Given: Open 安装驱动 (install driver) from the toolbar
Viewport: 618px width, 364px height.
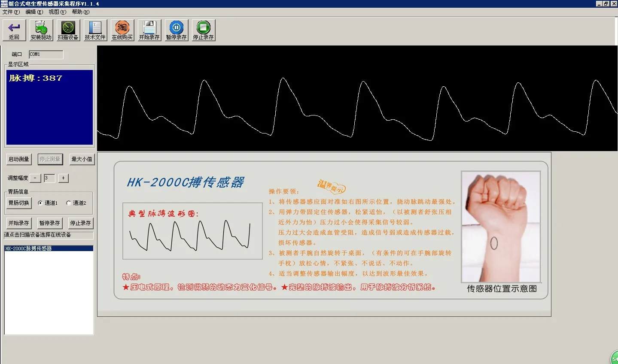Looking at the screenshot, I should coord(41,30).
